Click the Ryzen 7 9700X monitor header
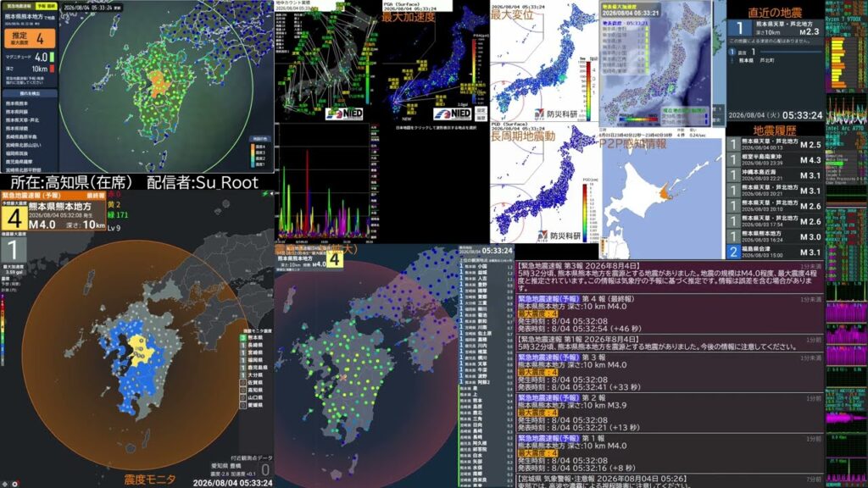 click(x=843, y=19)
